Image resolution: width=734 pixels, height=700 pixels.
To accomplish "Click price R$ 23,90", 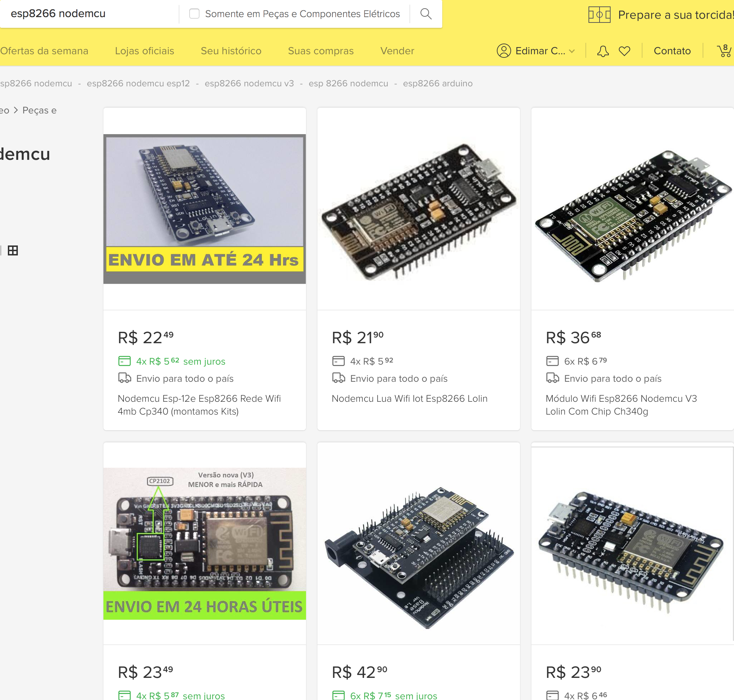I will click(573, 672).
